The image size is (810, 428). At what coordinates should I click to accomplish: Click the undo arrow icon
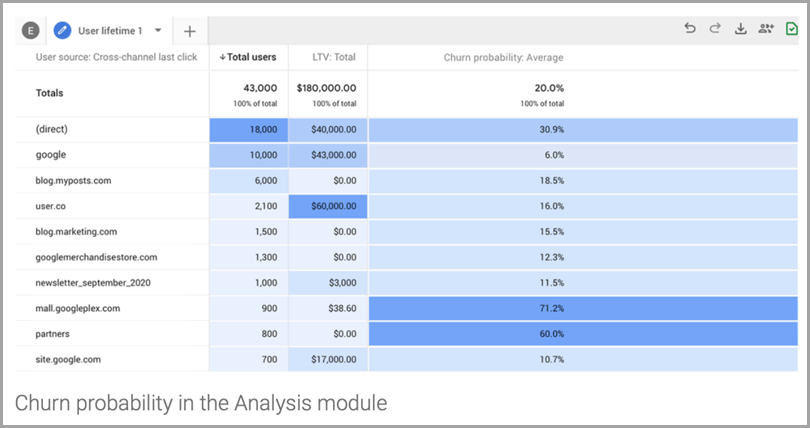click(x=690, y=29)
